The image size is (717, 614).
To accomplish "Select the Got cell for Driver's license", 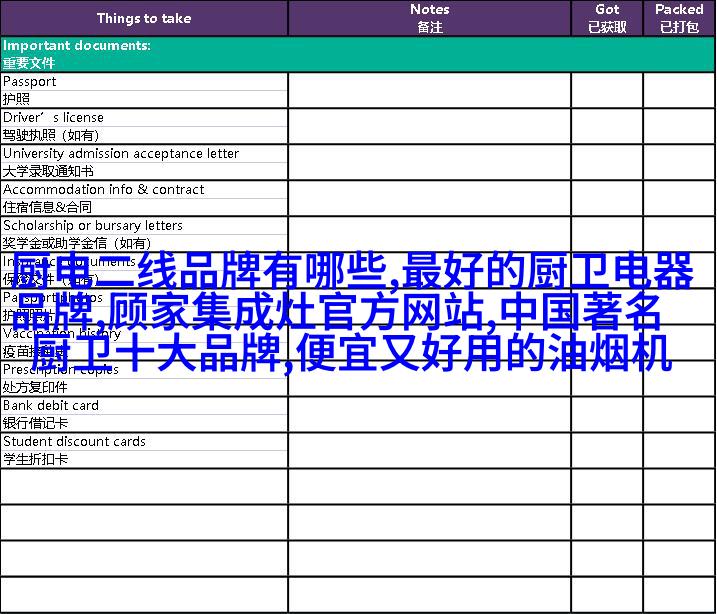I will pos(607,127).
